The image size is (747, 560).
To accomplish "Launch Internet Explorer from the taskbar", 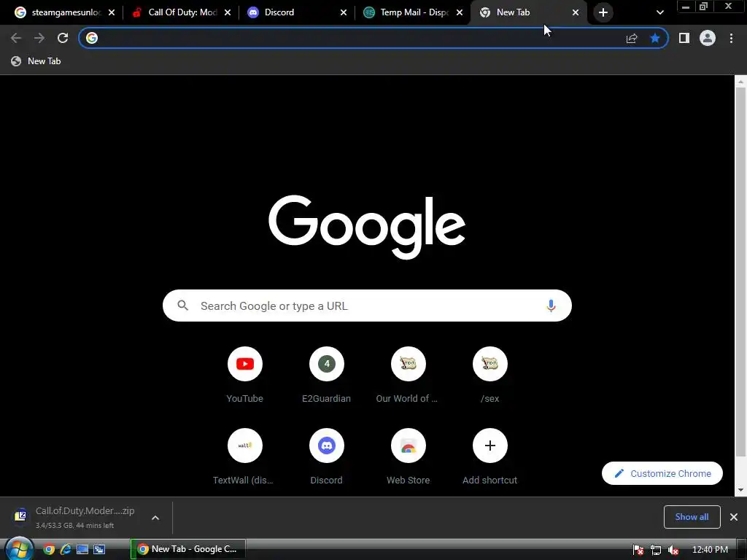I will point(66,549).
